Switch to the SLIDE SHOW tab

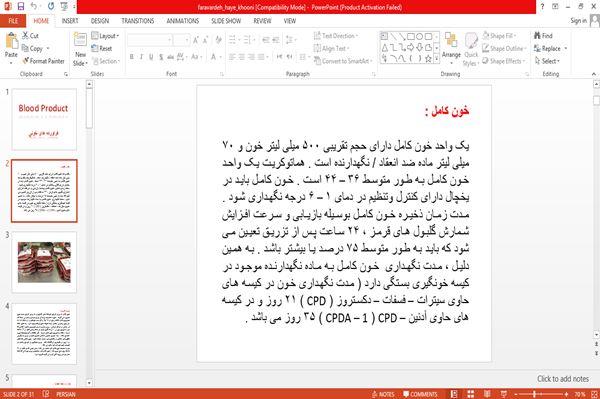226,21
